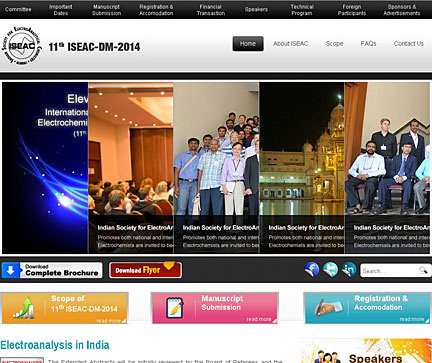The height and width of the screenshot is (363, 432).
Task: Open the pink Manuscript Submission banner
Action: pos(215,308)
